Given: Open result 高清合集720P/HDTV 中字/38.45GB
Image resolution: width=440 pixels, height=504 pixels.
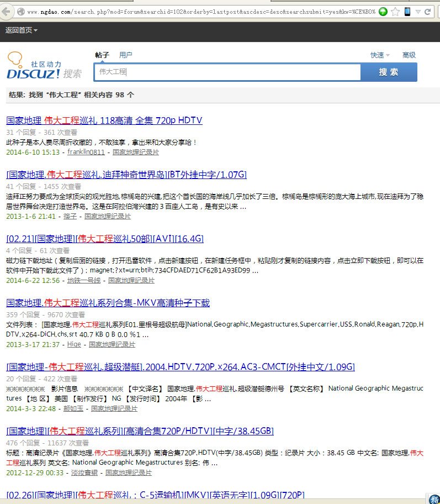Looking at the screenshot, I should coord(140,431).
